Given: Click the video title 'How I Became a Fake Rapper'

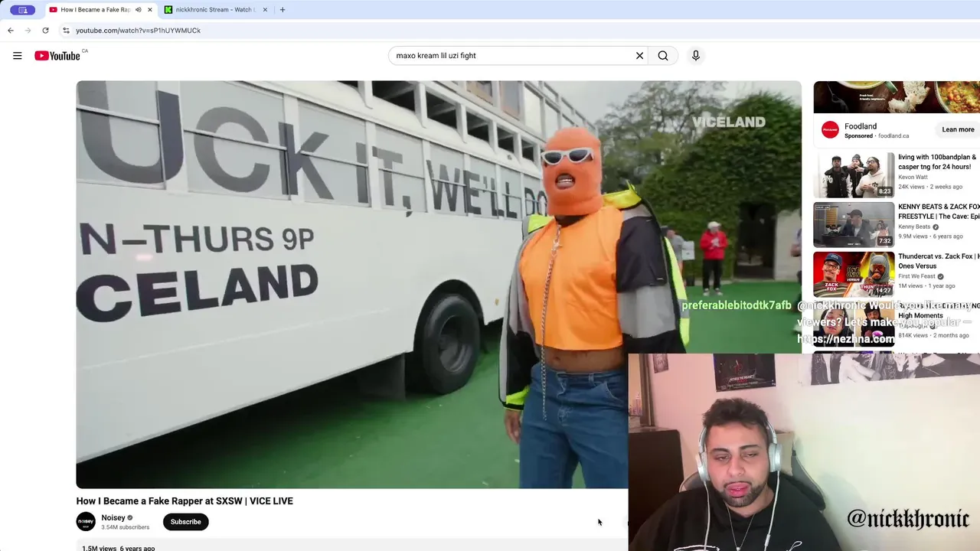Looking at the screenshot, I should pyautogui.click(x=185, y=501).
